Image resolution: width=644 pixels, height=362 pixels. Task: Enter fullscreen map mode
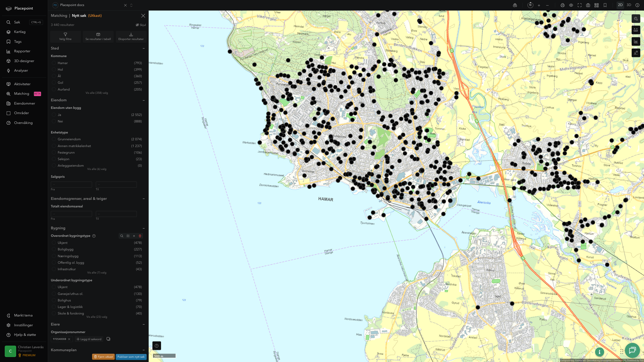click(x=580, y=5)
